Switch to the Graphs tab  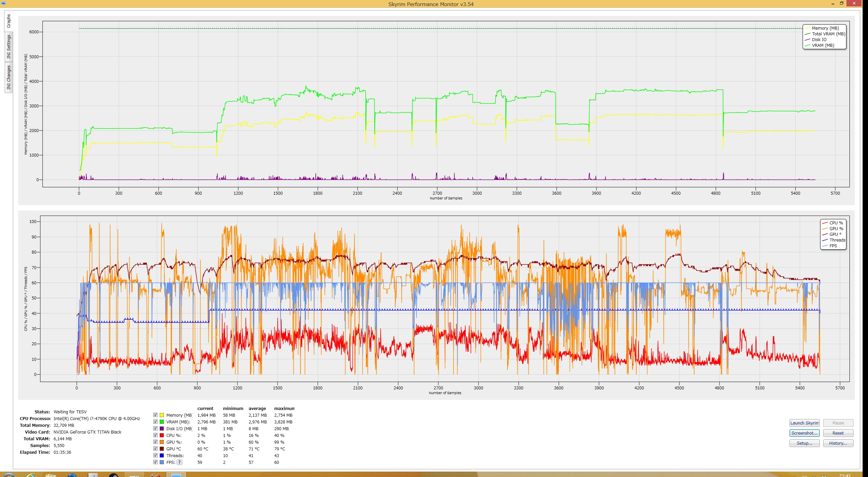(x=8, y=21)
